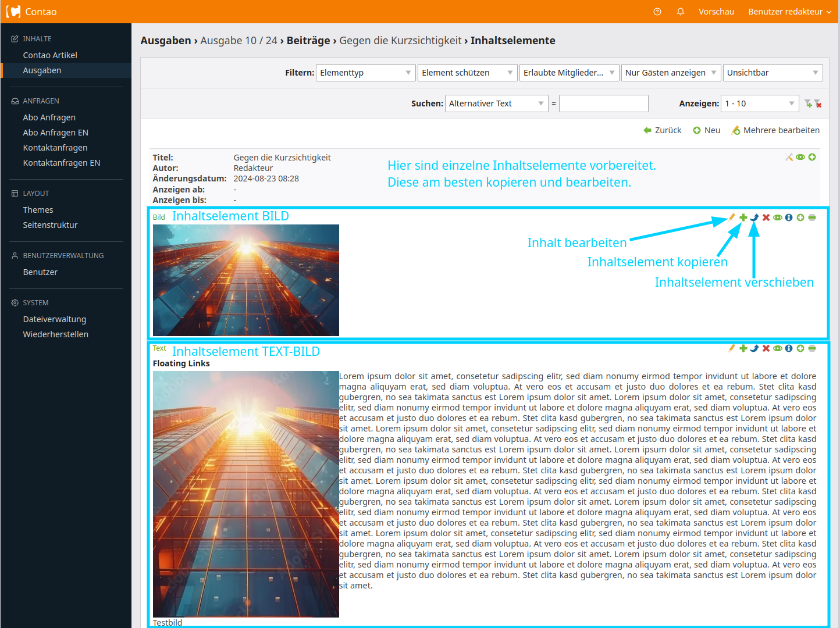Image resolution: width=840 pixels, height=628 pixels.
Task: Delete the Bild element with red X
Action: [766, 217]
